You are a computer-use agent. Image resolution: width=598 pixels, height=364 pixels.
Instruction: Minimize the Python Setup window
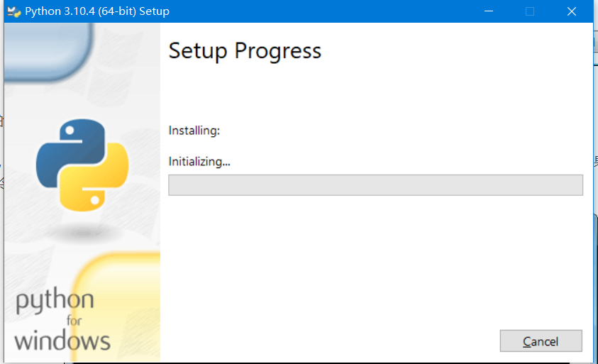[488, 11]
